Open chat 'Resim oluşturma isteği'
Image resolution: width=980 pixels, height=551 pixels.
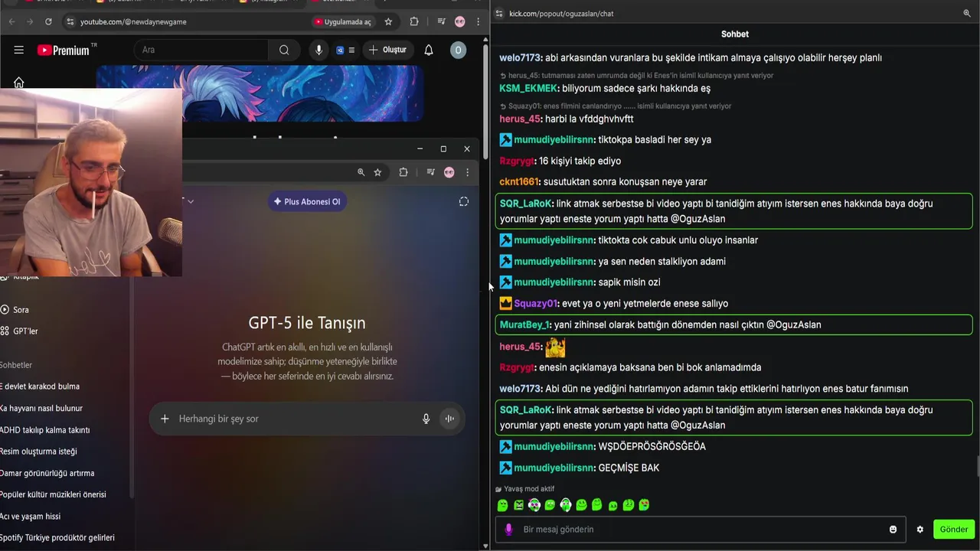(38, 452)
